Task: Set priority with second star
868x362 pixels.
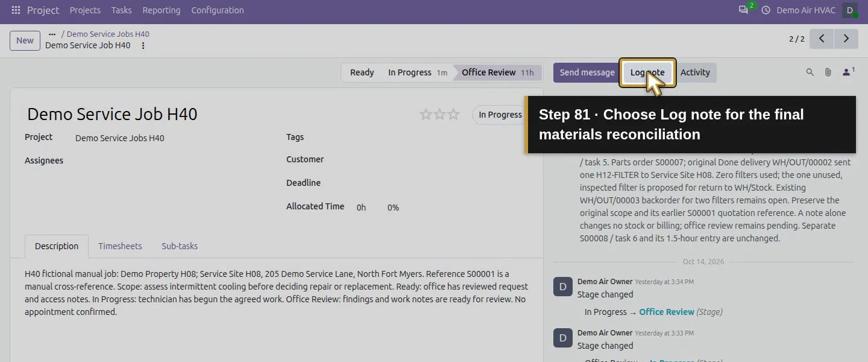Action: click(440, 114)
